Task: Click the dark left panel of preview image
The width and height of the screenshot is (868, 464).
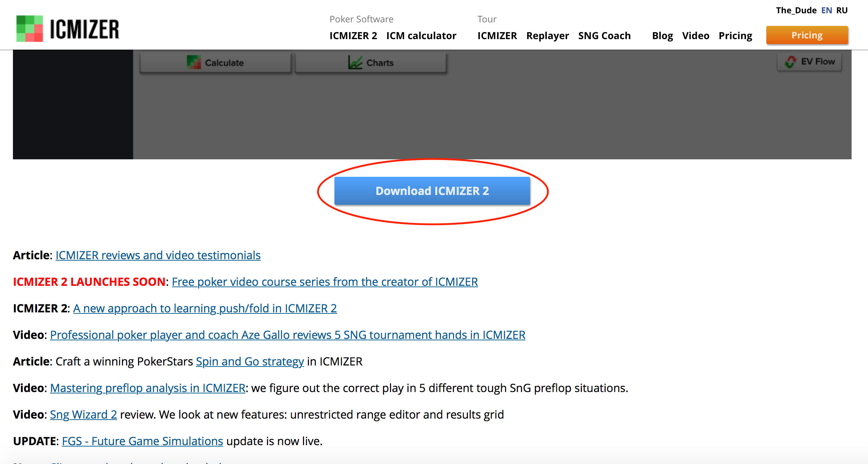Action: (73, 104)
